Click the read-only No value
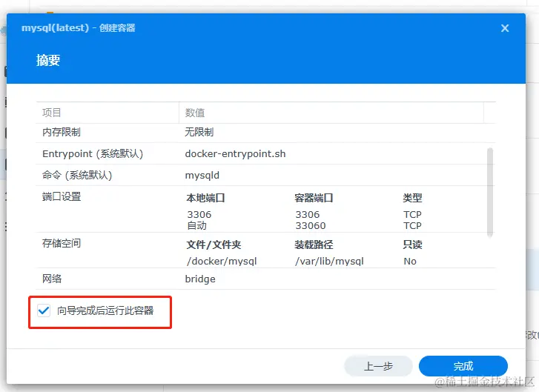This screenshot has height=392, width=539. 410,262
